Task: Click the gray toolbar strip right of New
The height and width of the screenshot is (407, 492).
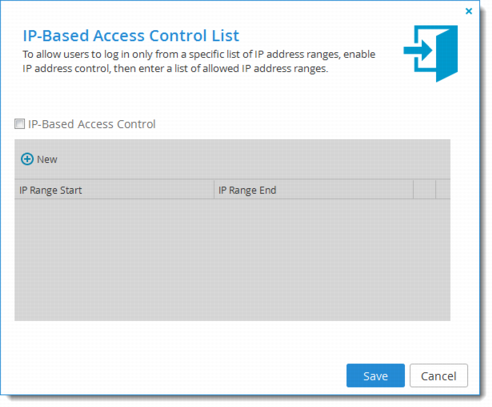Action: 253,159
